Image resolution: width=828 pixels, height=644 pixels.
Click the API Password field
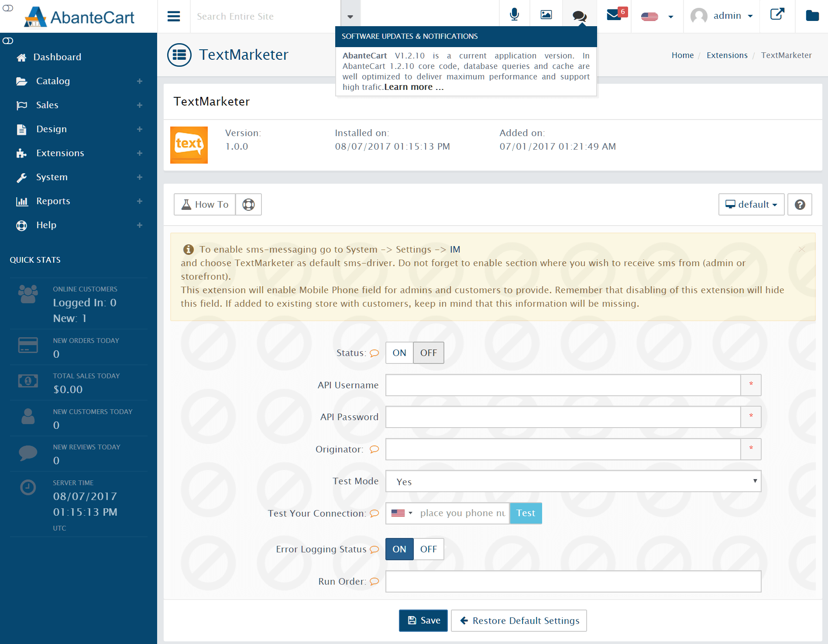(x=563, y=417)
